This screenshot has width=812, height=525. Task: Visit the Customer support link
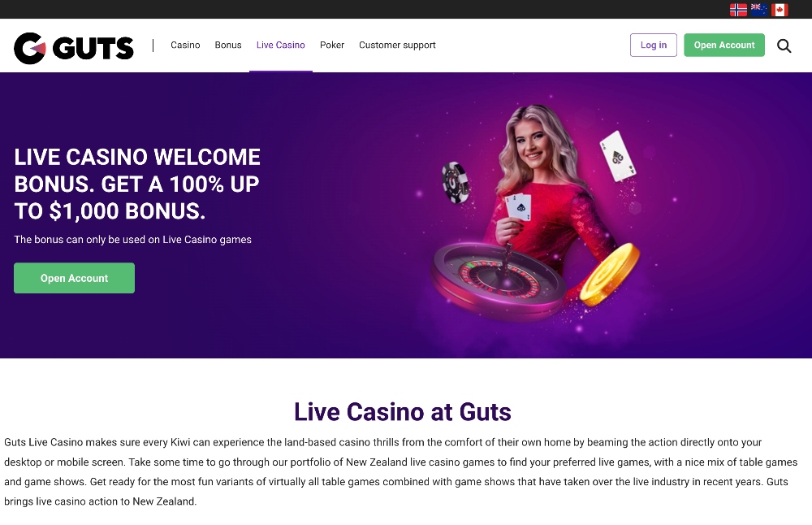(x=397, y=45)
